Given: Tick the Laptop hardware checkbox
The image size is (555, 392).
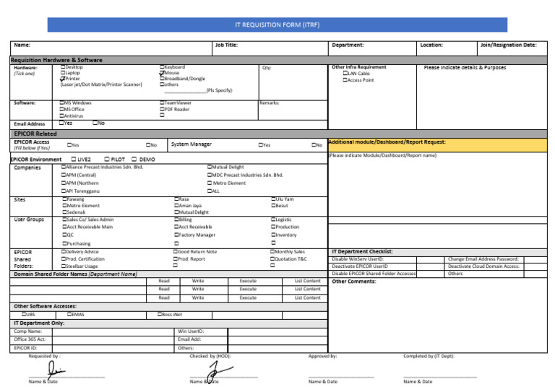Looking at the screenshot, I should pos(63,72).
